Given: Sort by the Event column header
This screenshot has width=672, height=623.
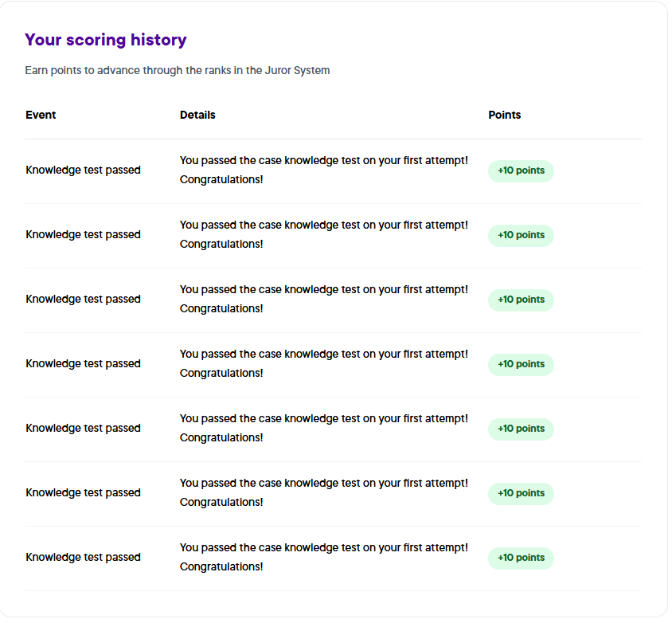Looking at the screenshot, I should click(41, 115).
